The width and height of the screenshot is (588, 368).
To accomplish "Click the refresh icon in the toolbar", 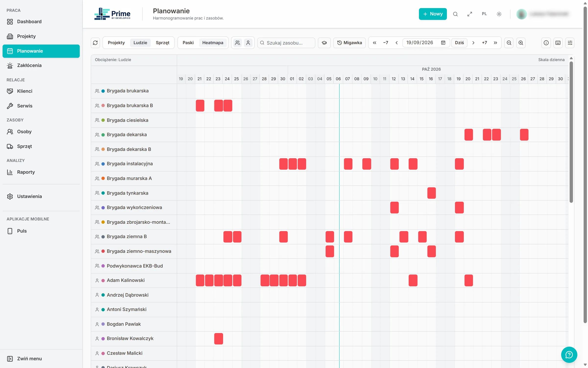I will tap(95, 43).
